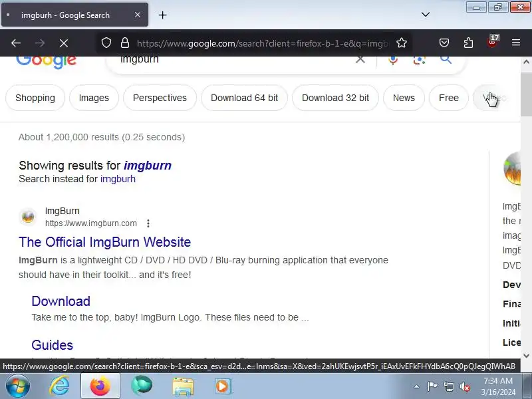Filter results by Perspectives
Image resolution: width=532 pixels, height=399 pixels.
click(160, 98)
